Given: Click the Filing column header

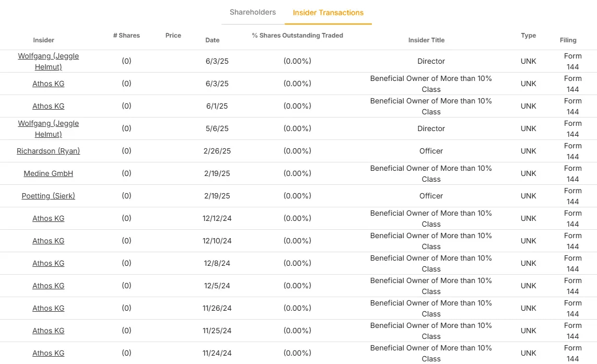Looking at the screenshot, I should coord(568,40).
